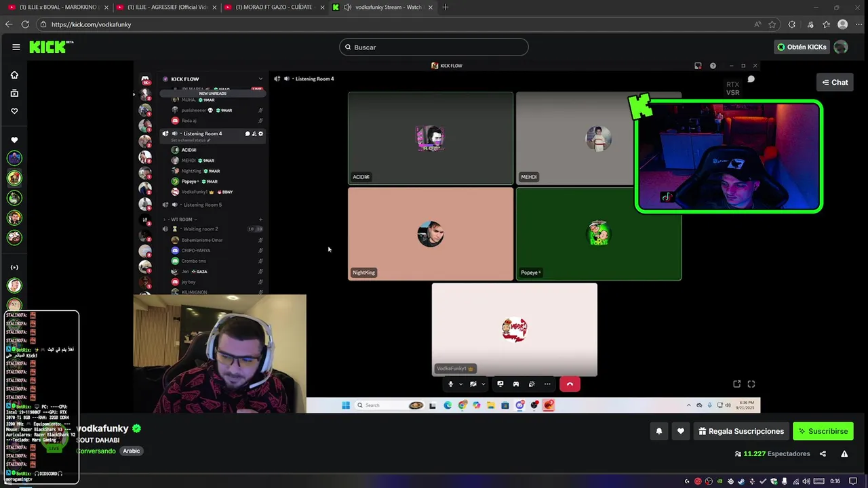The width and height of the screenshot is (868, 488).
Task: Open the Following heart icon in Kick sidebar
Action: coord(14,110)
